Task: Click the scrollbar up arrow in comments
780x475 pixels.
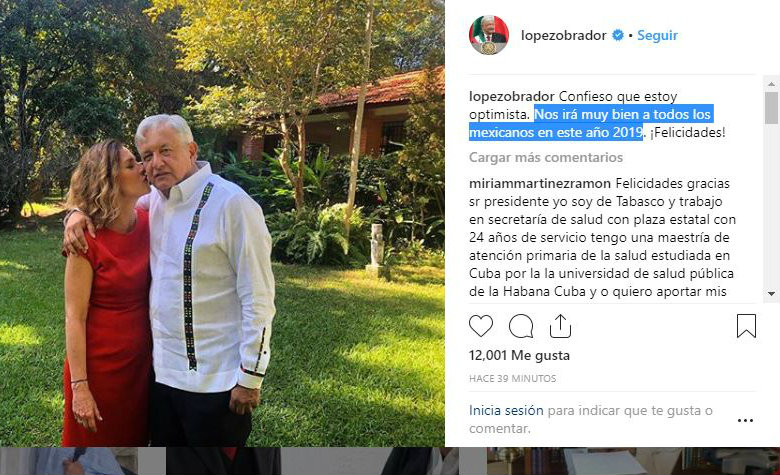Action: tap(771, 83)
